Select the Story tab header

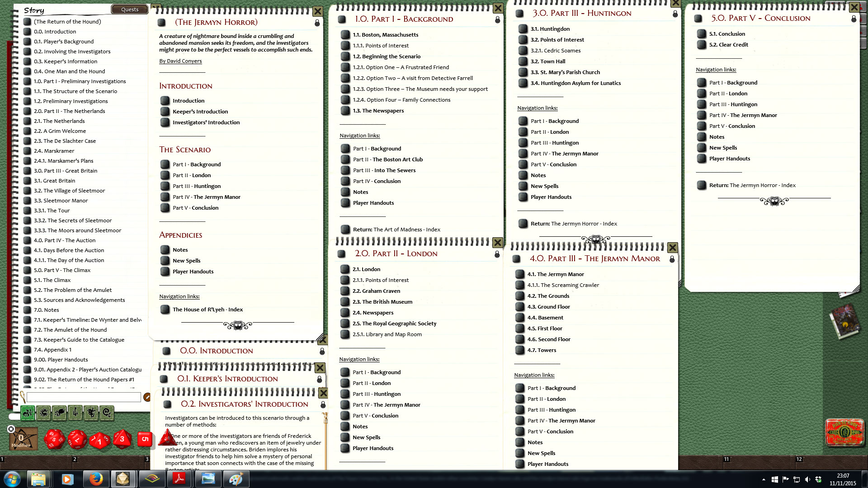[x=34, y=10]
